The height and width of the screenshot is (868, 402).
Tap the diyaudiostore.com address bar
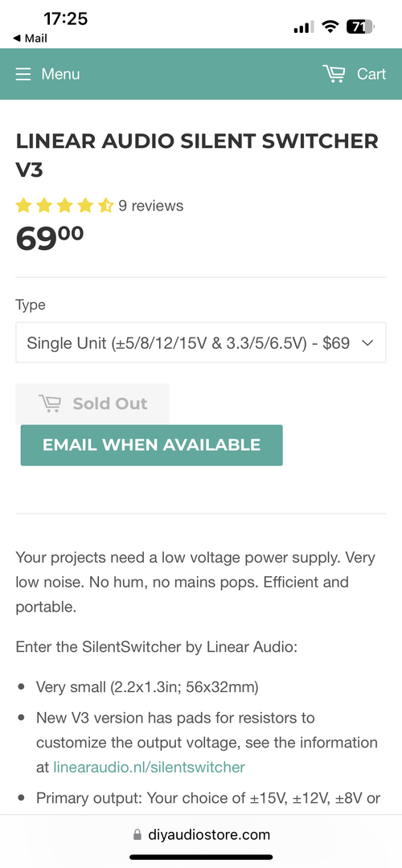tap(201, 834)
